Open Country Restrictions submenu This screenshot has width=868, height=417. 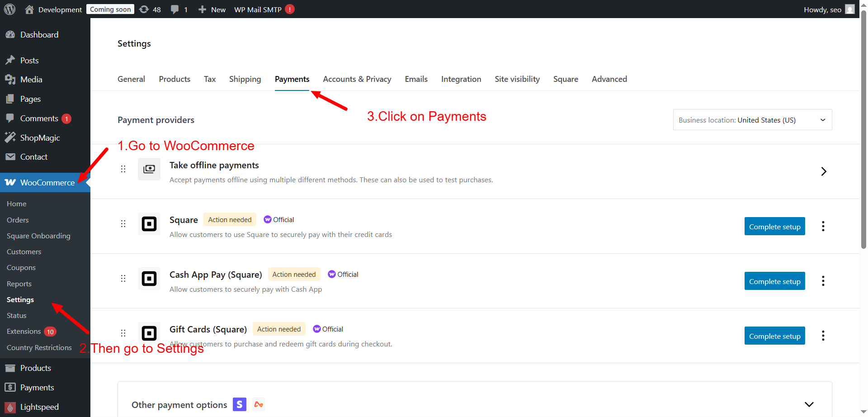coord(39,348)
